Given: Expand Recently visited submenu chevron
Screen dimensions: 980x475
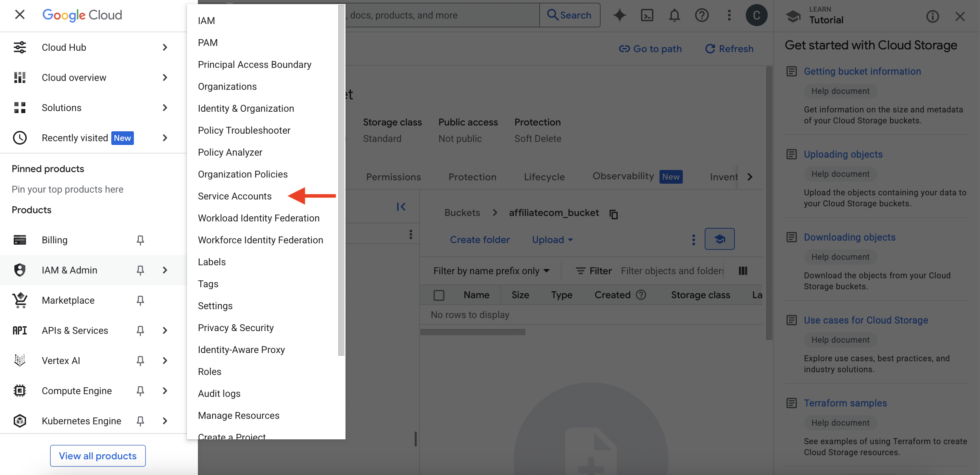Looking at the screenshot, I should coord(165,138).
